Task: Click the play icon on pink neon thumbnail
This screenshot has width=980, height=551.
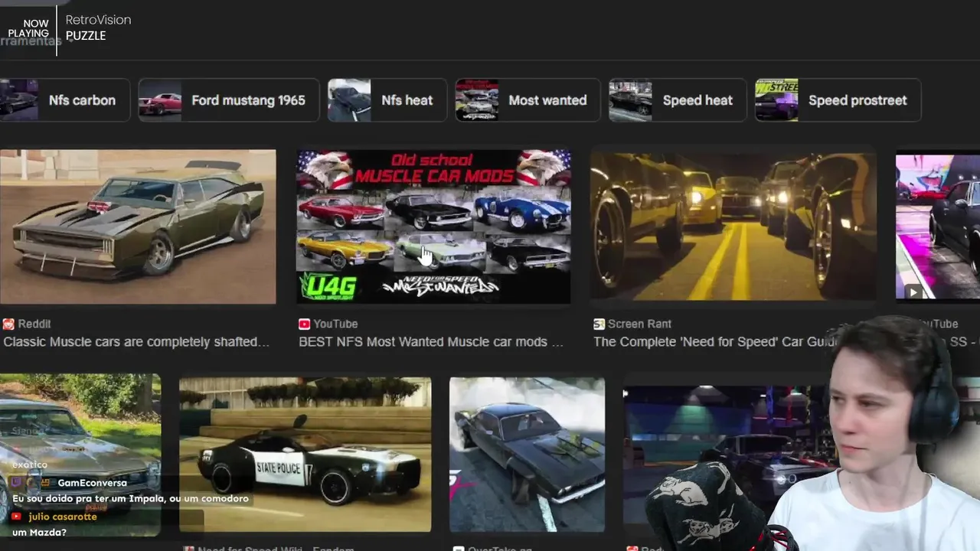Action: coord(913,292)
